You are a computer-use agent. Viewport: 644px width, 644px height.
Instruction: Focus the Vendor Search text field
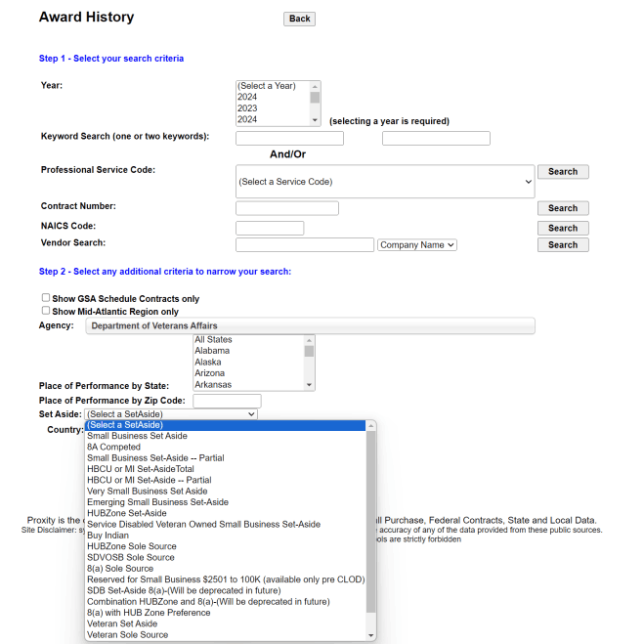point(305,244)
